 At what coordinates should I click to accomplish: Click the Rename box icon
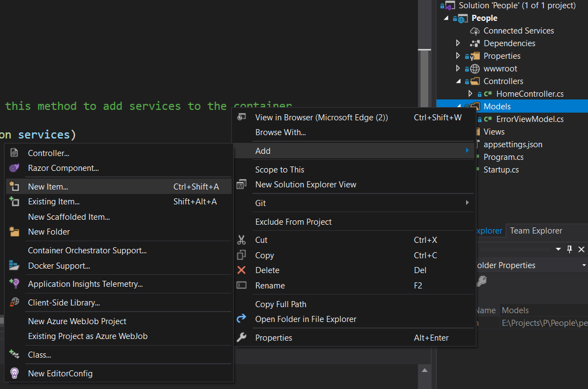[x=242, y=286]
